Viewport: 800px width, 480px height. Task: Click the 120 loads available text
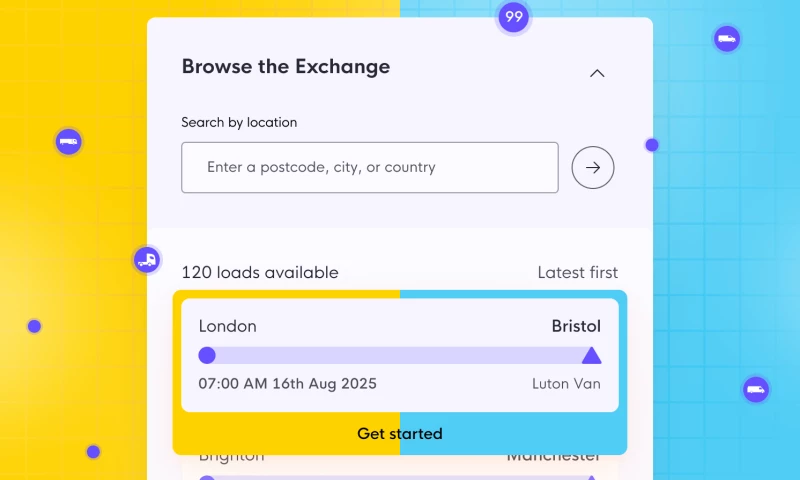(x=260, y=272)
